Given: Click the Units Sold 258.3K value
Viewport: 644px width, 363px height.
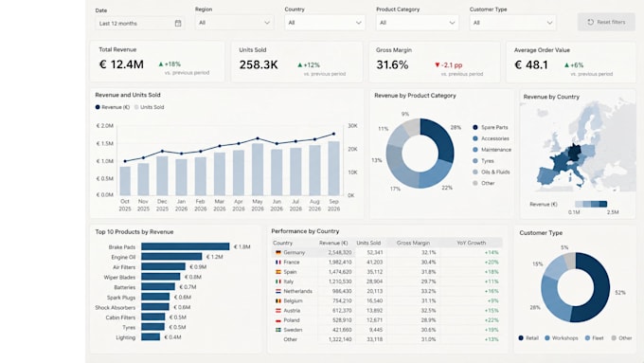Looking at the screenshot, I should tap(259, 65).
